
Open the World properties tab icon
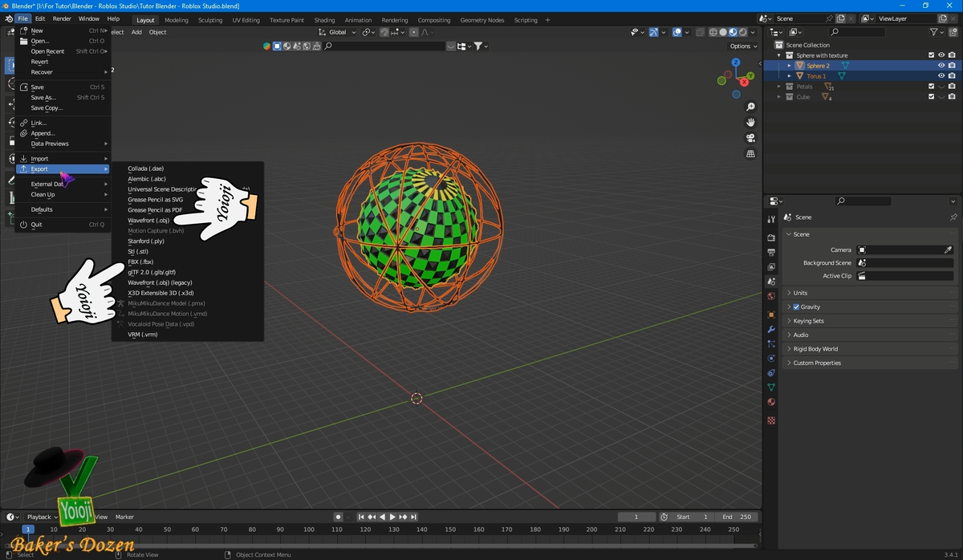coord(771,296)
